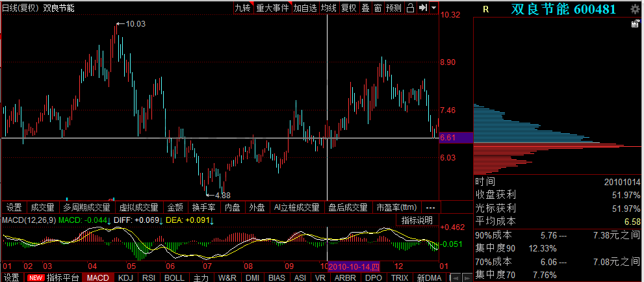Viewport: 644px width, 282px height.
Task: Toggle 均线 moving average display
Action: [x=329, y=8]
